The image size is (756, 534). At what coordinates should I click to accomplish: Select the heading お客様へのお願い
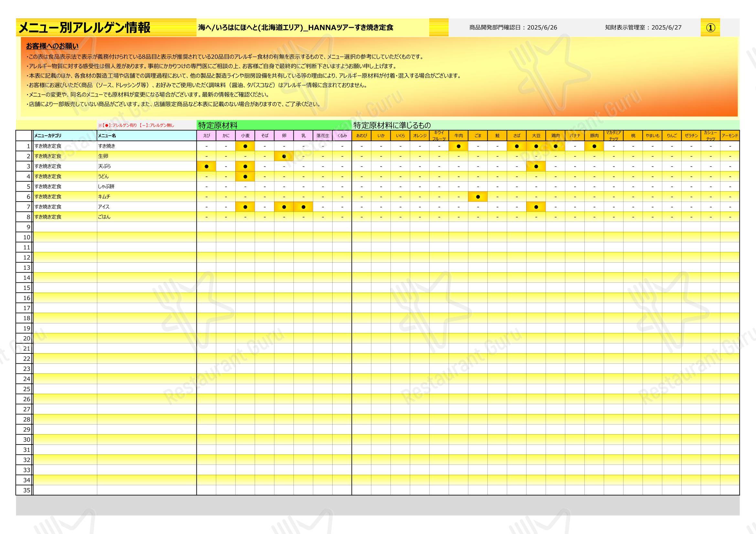(x=52, y=46)
